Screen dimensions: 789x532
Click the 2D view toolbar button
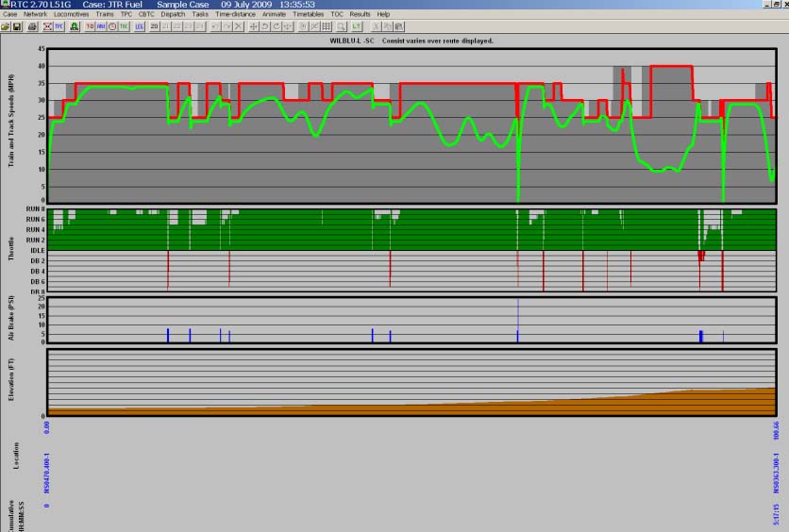[x=154, y=26]
